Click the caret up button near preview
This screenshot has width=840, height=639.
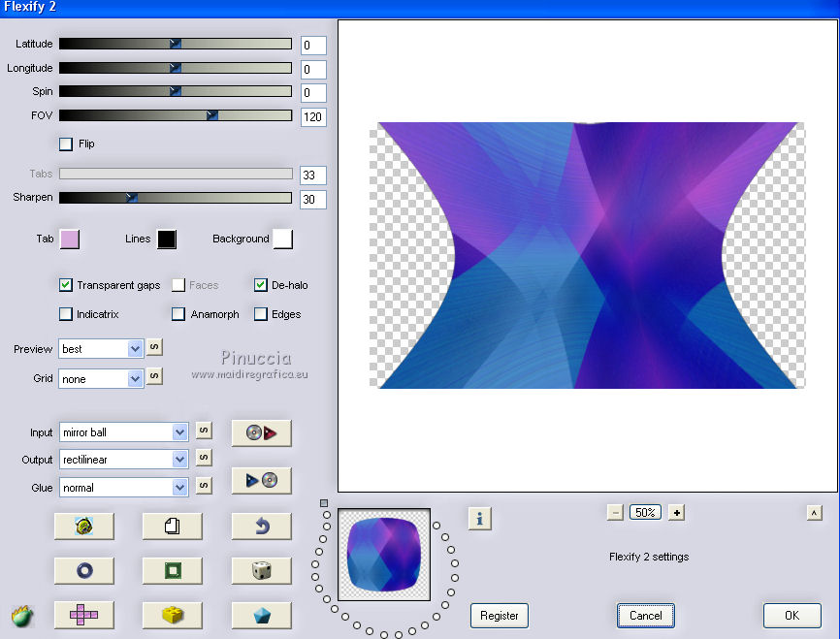click(814, 513)
